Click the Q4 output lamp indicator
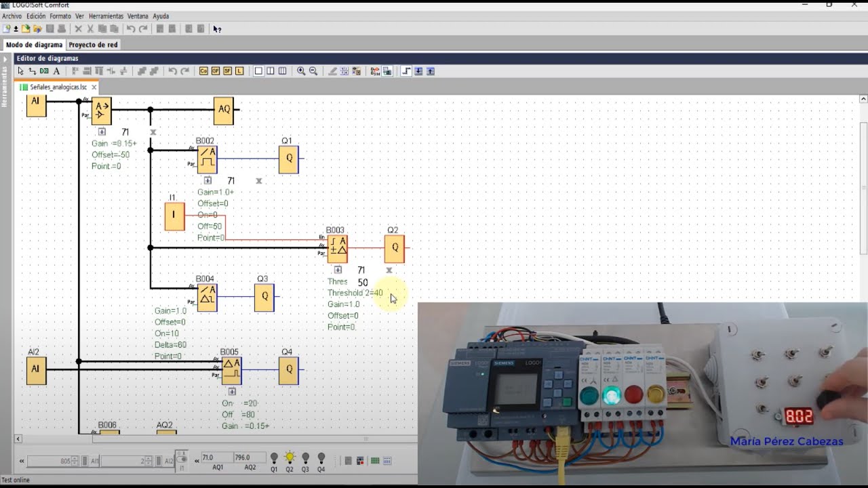The width and height of the screenshot is (868, 488). click(x=321, y=458)
